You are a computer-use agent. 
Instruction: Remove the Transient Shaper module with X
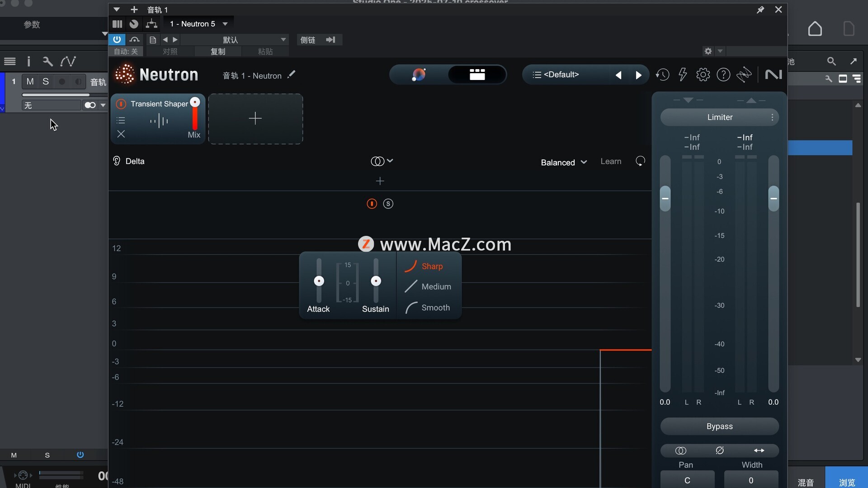[121, 134]
